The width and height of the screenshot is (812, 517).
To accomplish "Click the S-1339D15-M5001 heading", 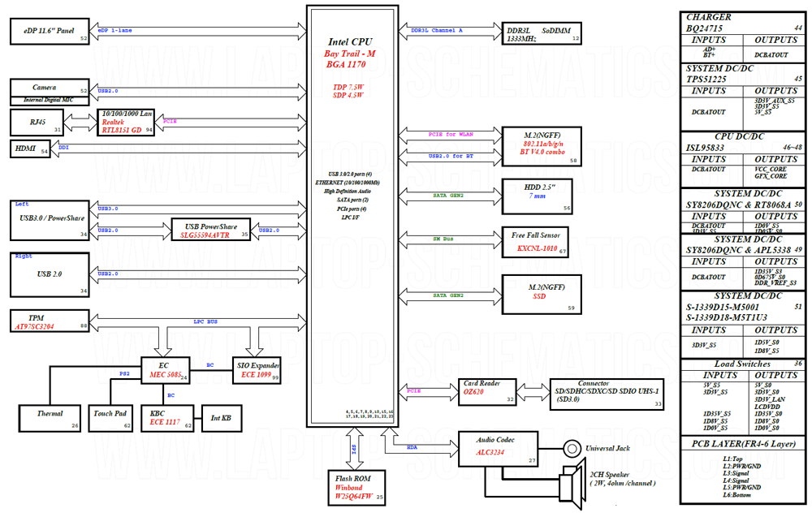I will click(x=723, y=307).
